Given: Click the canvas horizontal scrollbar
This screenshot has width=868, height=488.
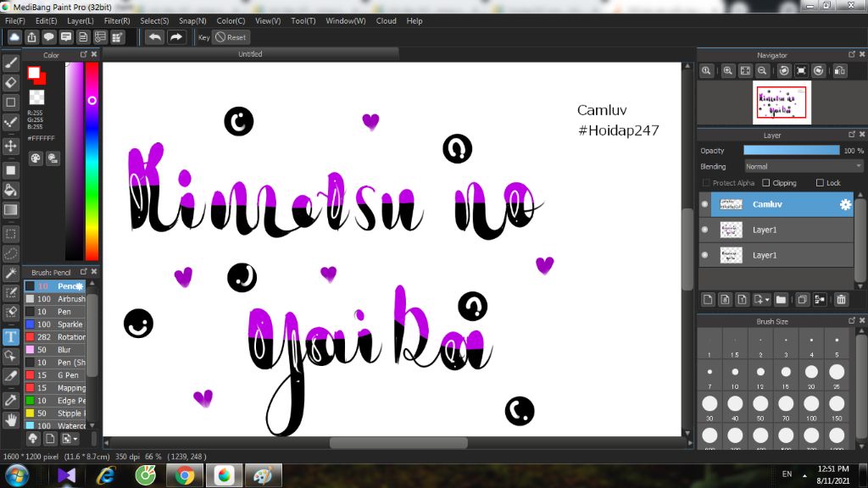Looking at the screenshot, I should pos(398,442).
